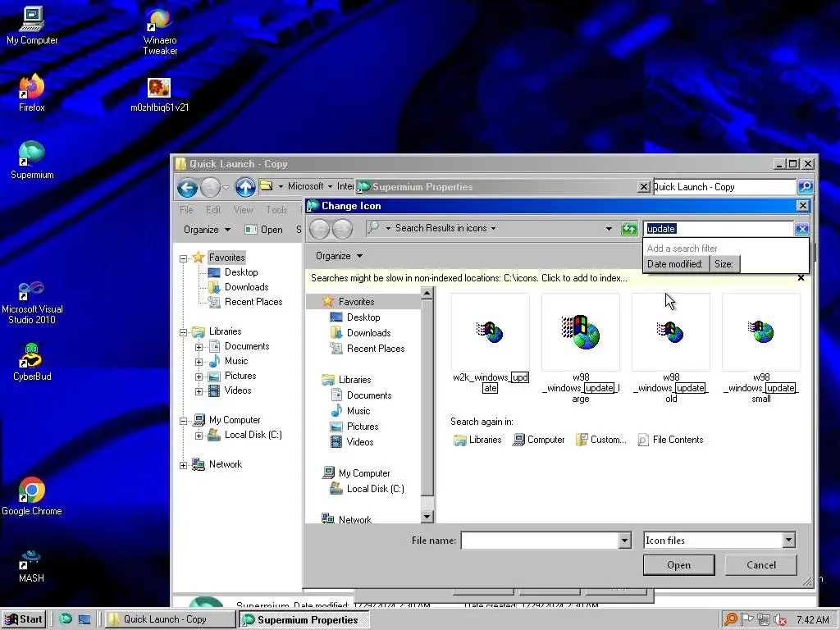Open the Start menu
This screenshot has height=630, width=840.
24,619
